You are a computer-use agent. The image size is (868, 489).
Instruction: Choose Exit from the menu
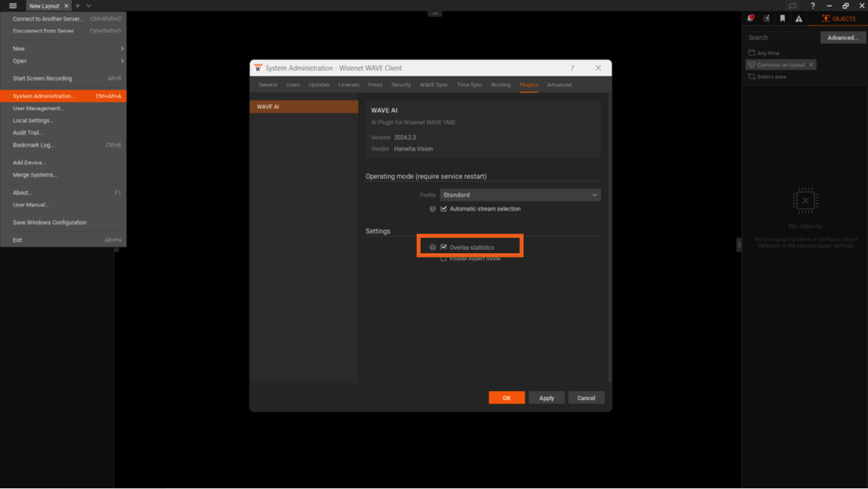pyautogui.click(x=63, y=240)
